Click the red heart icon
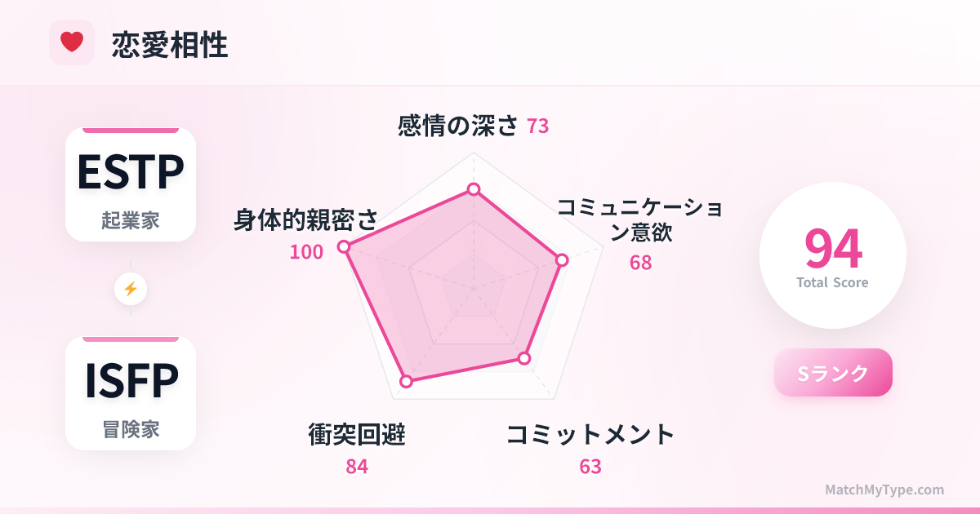Viewport: 980px width, 514px height. [x=72, y=42]
